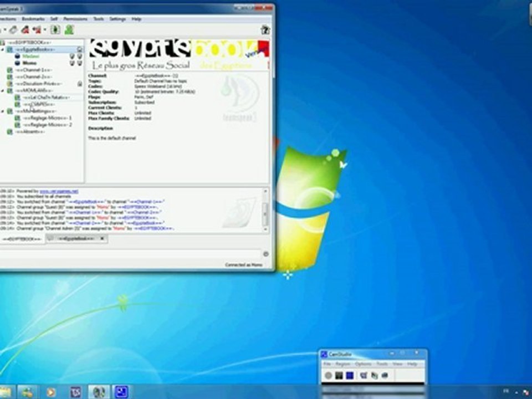532x399 pixels.
Task: Click the chat message input field
Action: (130, 254)
